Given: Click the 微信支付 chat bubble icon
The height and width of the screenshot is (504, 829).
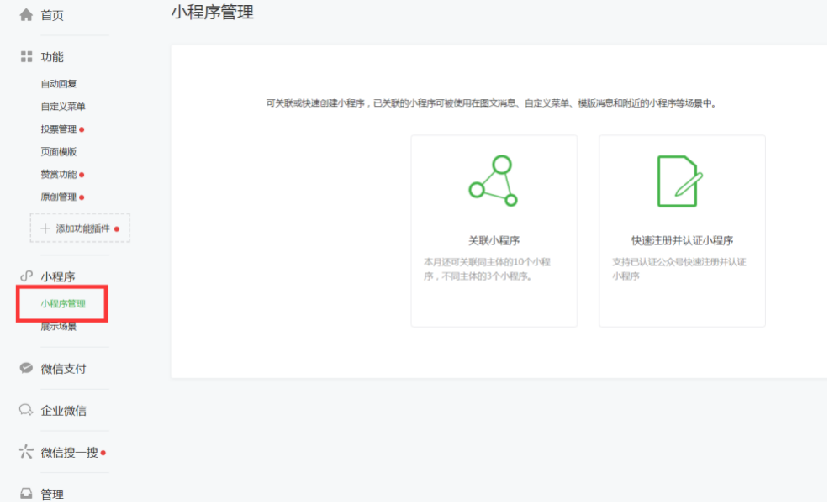Looking at the screenshot, I should point(26,369).
